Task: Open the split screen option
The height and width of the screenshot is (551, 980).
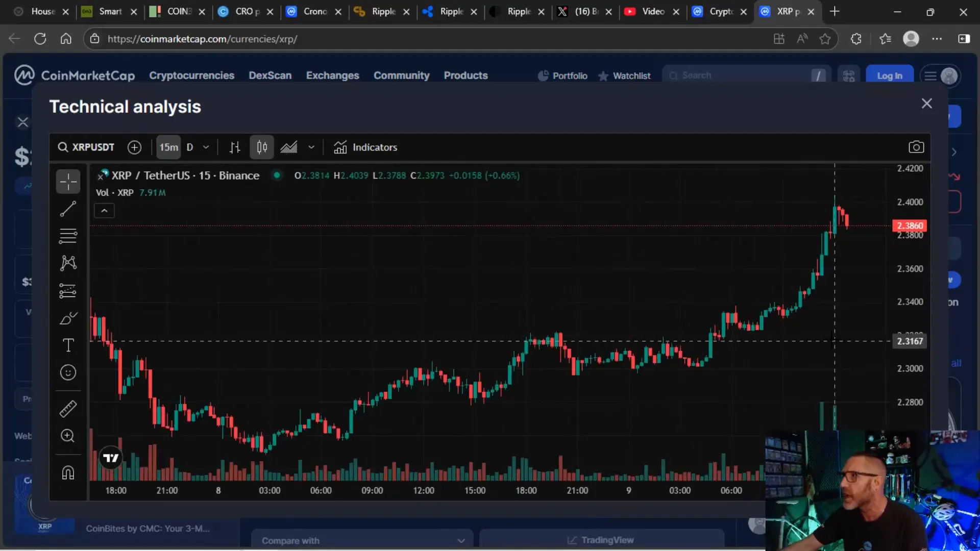Action: point(779,39)
